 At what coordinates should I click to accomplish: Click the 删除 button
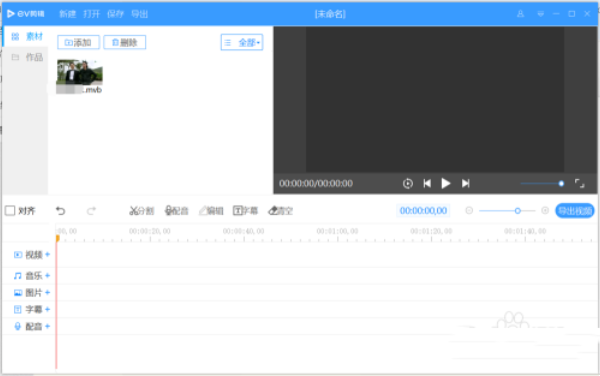125,42
